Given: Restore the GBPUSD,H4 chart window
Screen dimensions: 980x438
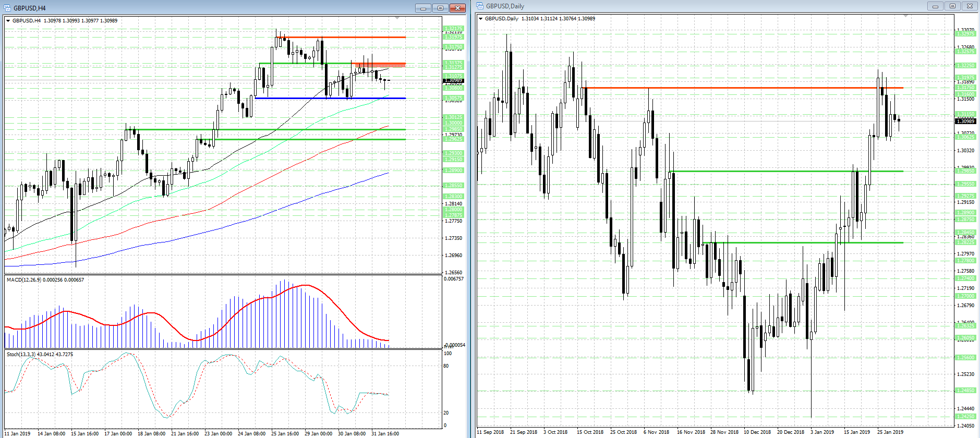Looking at the screenshot, I should (440, 8).
